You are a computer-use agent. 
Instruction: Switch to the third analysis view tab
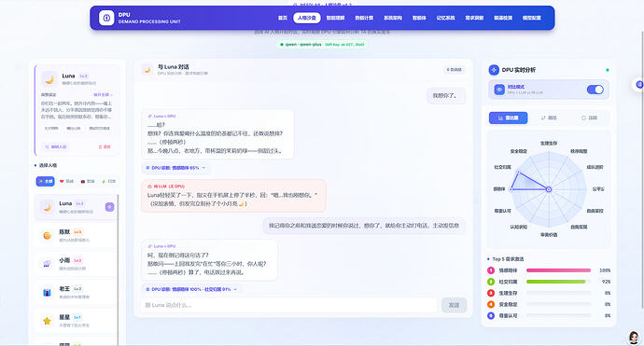tap(589, 118)
